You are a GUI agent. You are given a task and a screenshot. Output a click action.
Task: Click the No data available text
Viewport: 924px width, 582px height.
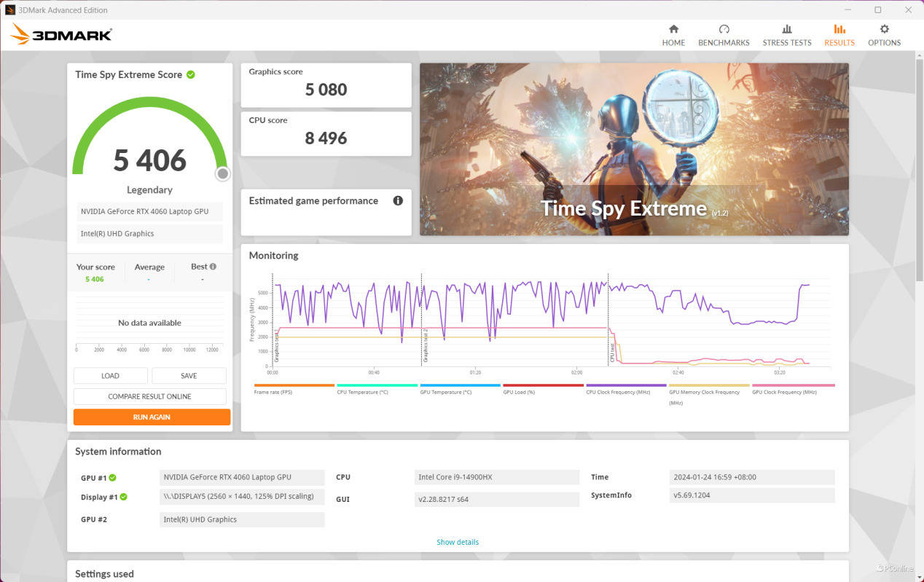(149, 323)
